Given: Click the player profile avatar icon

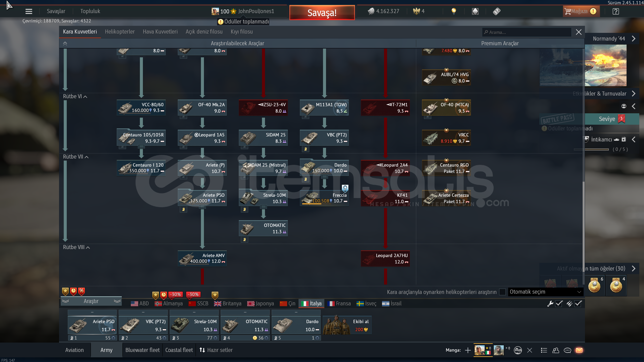Looking at the screenshot, I should pyautogui.click(x=215, y=11).
